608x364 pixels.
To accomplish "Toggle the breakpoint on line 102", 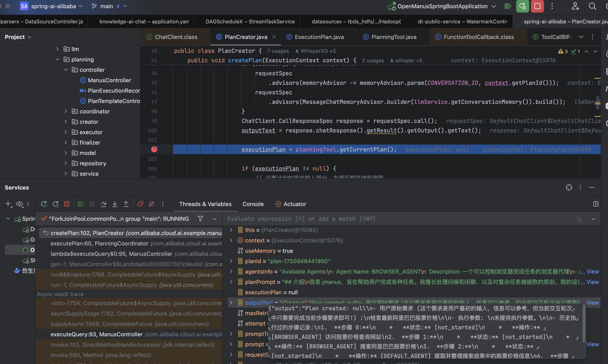I will 154,149.
